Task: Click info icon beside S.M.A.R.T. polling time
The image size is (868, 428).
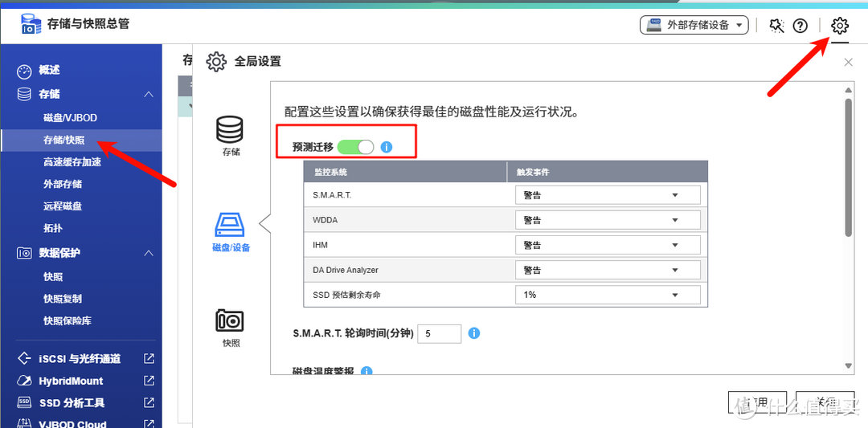Action: (x=474, y=333)
